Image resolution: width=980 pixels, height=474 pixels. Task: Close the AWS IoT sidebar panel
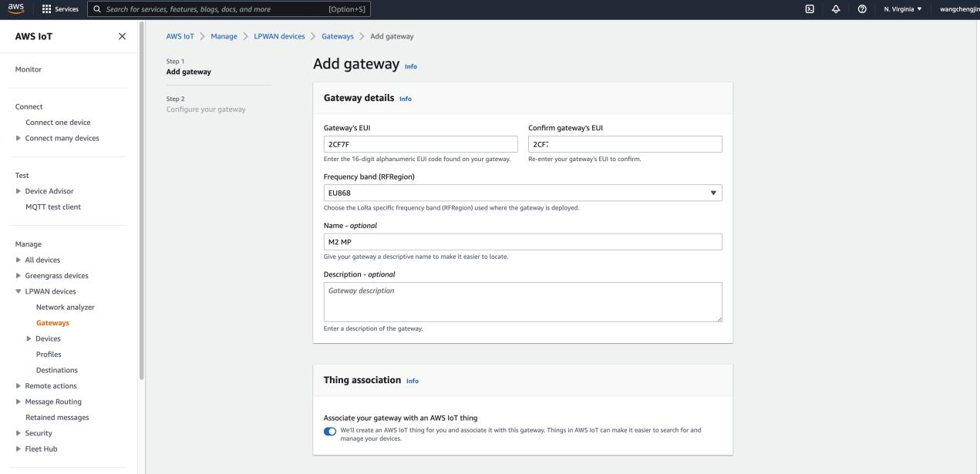point(122,37)
